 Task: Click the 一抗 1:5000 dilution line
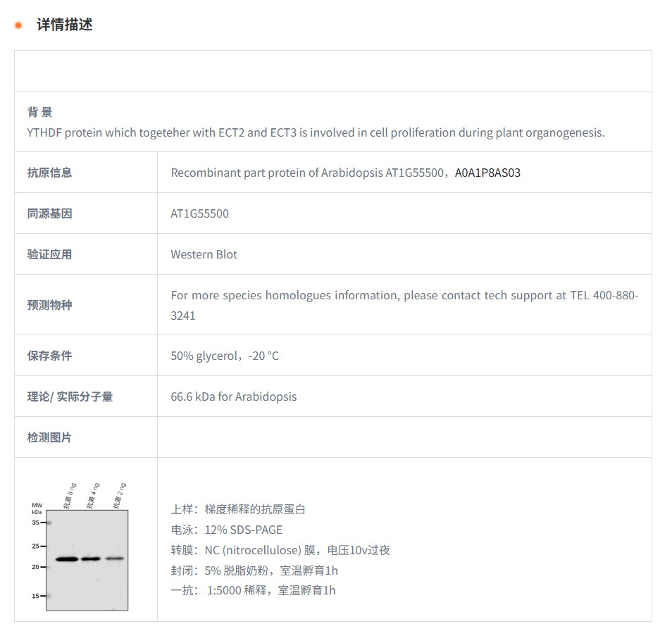pyautogui.click(x=253, y=590)
